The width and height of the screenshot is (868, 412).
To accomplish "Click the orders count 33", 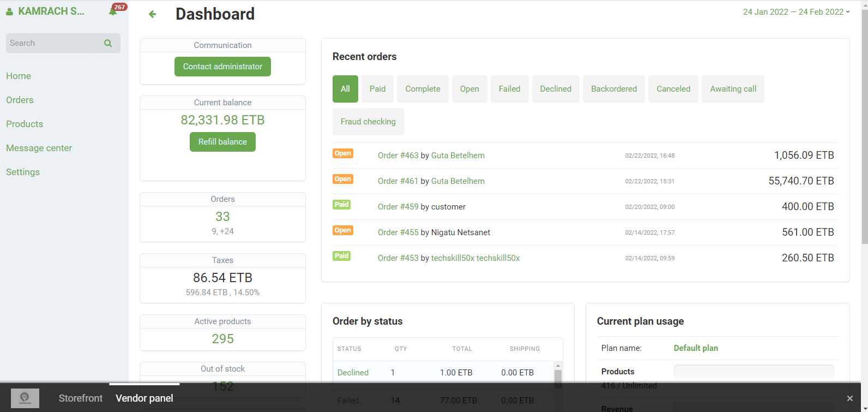I will 222,217.
